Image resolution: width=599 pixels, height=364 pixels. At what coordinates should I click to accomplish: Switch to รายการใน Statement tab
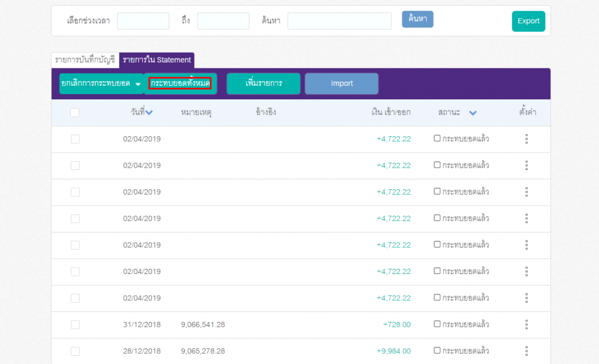[157, 60]
